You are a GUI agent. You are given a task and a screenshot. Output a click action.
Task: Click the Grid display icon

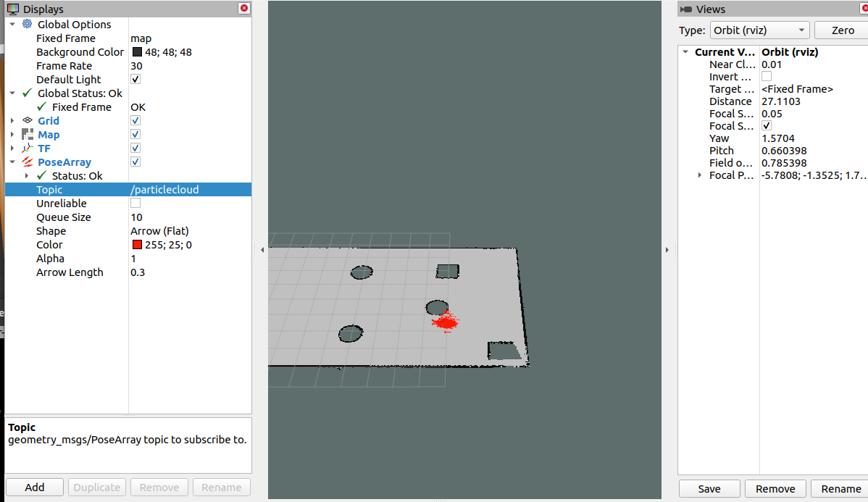[x=27, y=120]
